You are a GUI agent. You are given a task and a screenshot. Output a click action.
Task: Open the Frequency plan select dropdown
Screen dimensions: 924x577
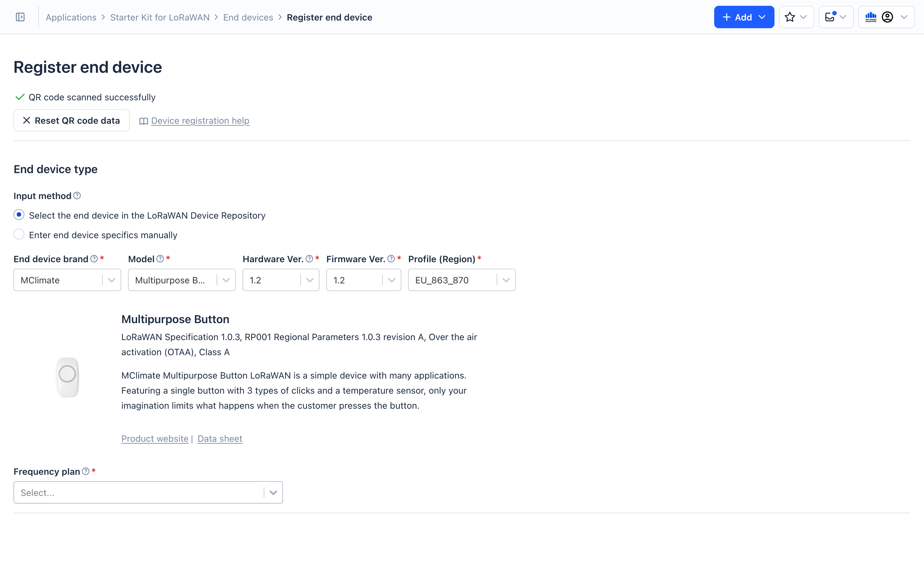[148, 492]
